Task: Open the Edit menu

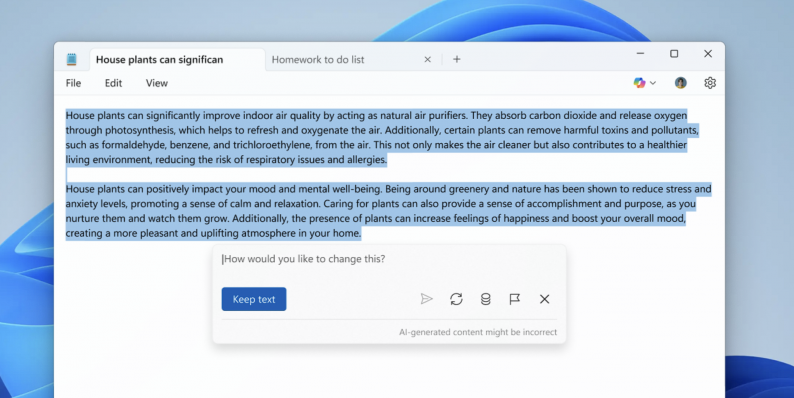Action: click(113, 83)
